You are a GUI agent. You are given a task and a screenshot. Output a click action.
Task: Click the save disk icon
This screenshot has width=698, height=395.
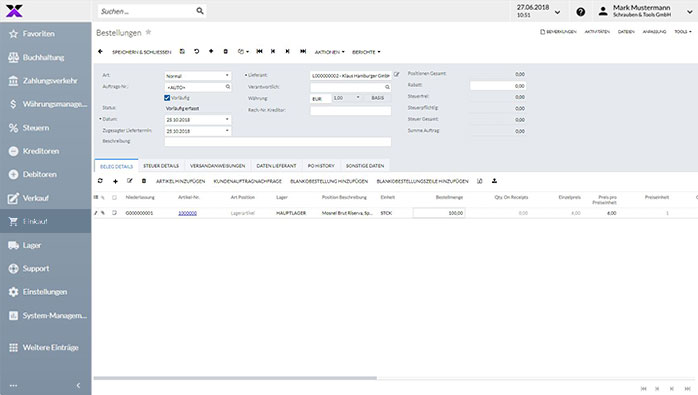point(182,52)
